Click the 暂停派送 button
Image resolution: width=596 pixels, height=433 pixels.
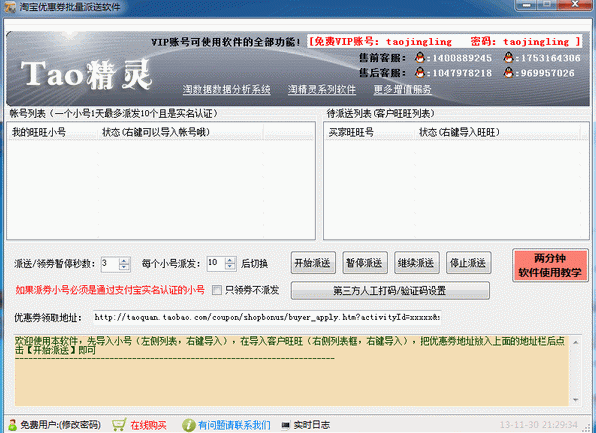tap(365, 263)
